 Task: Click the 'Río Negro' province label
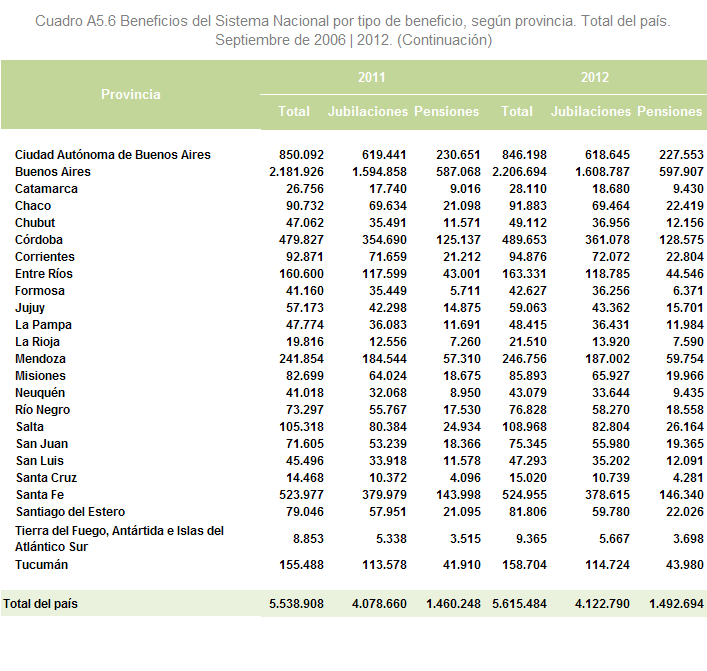(x=42, y=410)
